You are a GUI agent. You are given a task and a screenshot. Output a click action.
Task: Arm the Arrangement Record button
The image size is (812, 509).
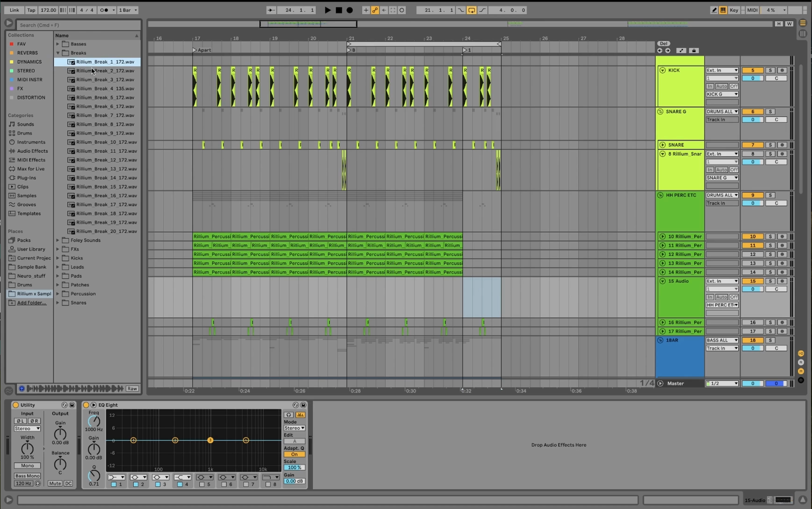(350, 10)
